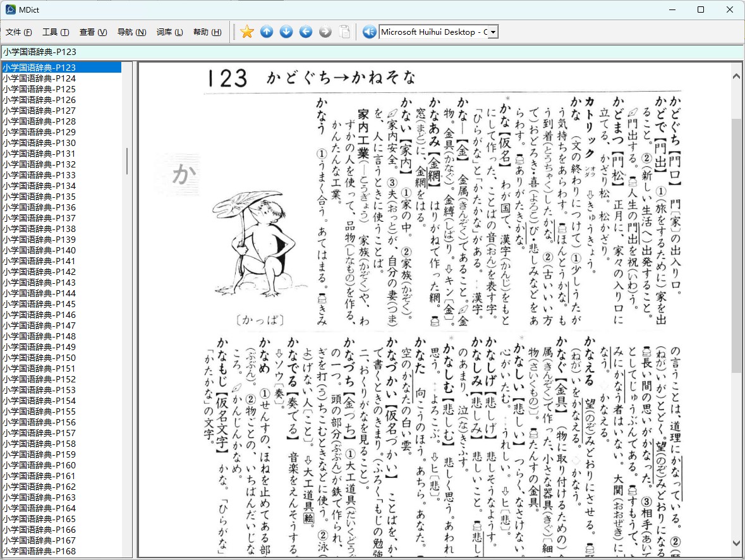This screenshot has width=745, height=560.
Task: Maximize the MDict window
Action: tap(701, 9)
